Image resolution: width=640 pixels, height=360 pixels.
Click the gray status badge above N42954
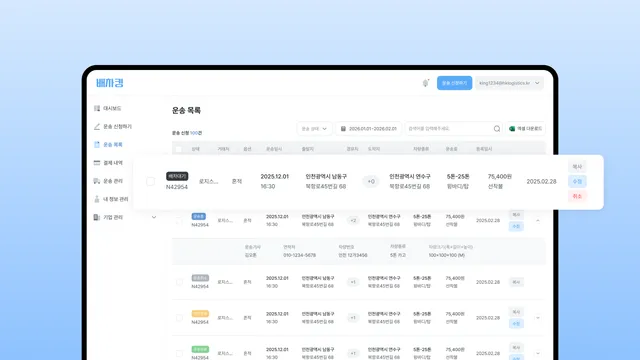200,278
